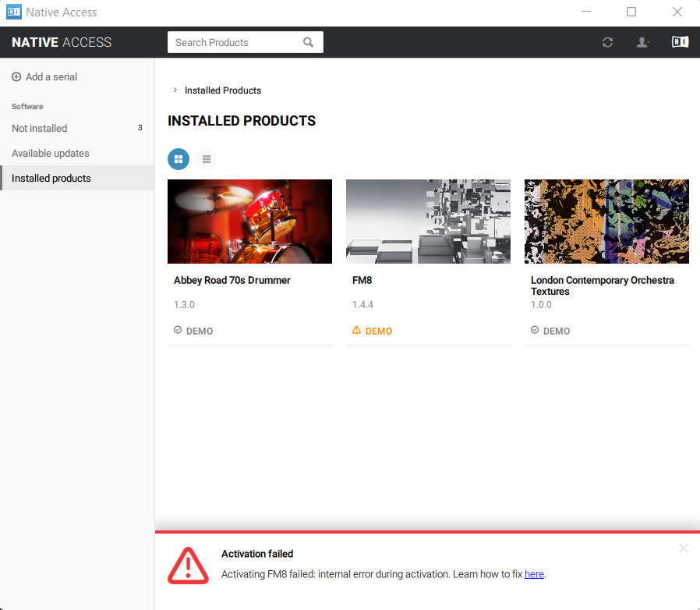Open Abbey Road 70s Drummer thumbnail
Viewport: 700px width, 610px height.
[x=249, y=222]
